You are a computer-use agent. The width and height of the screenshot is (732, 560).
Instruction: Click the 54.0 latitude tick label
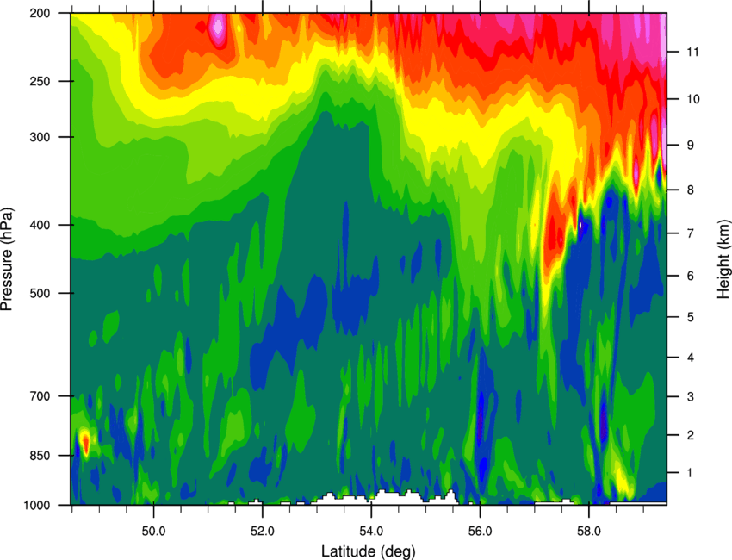click(x=371, y=532)
